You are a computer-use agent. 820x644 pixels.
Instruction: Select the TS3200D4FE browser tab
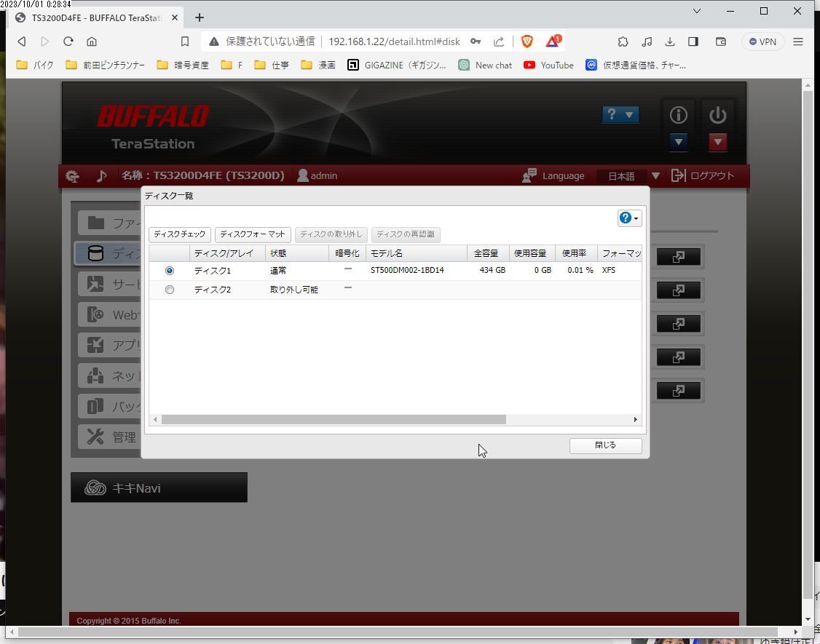[97, 17]
